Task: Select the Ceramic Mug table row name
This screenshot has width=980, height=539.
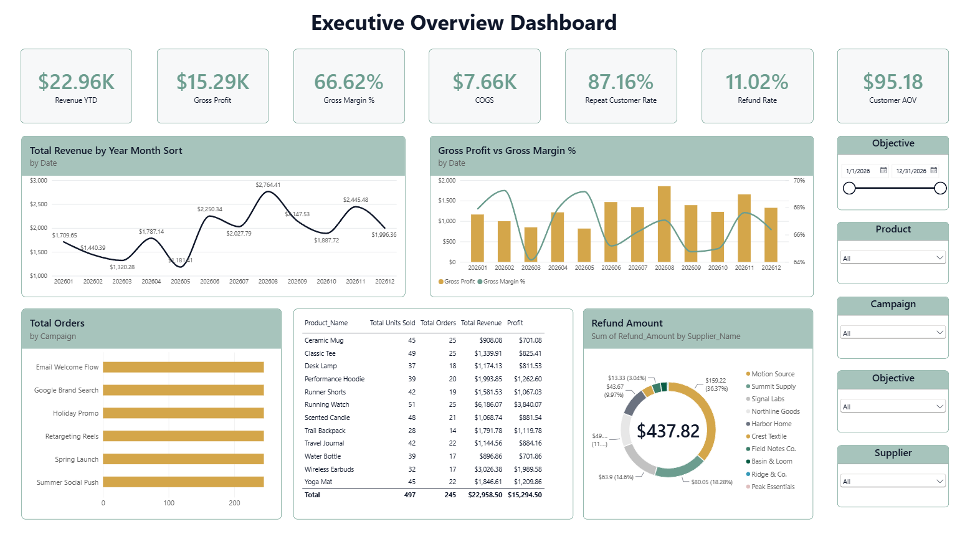Action: 324,340
